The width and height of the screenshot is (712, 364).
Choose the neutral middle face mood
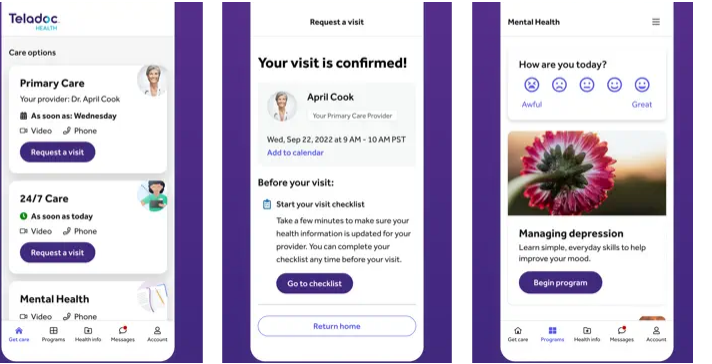click(x=587, y=85)
